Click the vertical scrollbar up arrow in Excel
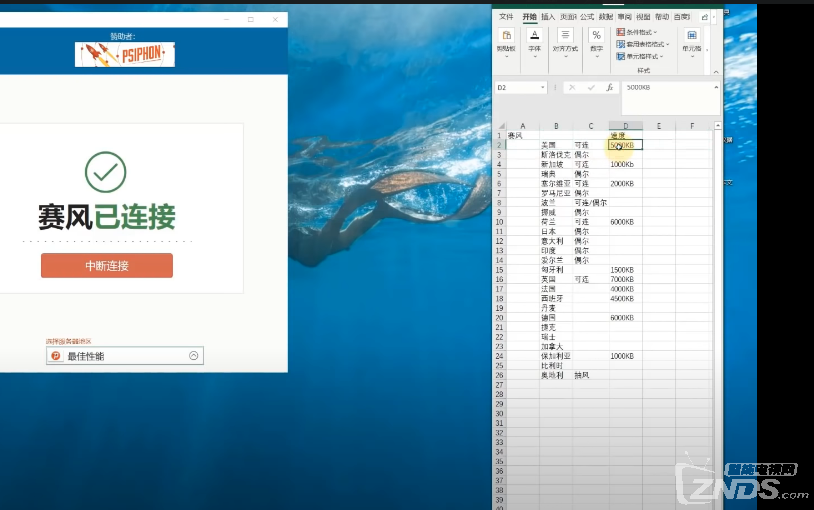Image resolution: width=814 pixels, height=510 pixels. (717, 126)
